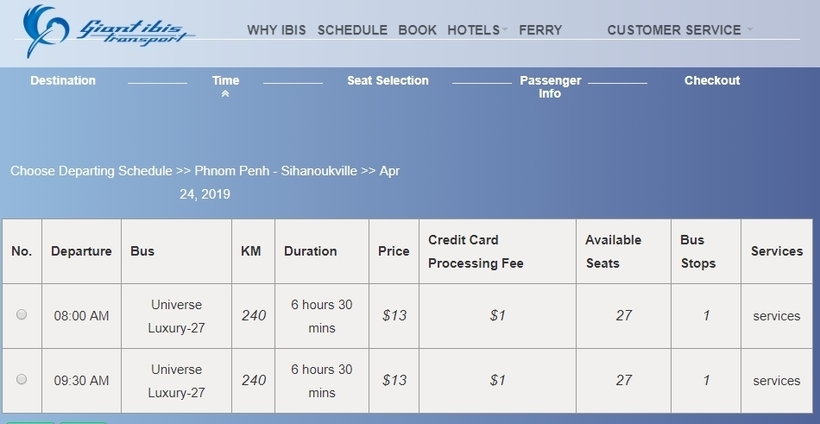The width and height of the screenshot is (820, 424).
Task: Select the 08:00 AM departure radio button
Action: (21, 314)
